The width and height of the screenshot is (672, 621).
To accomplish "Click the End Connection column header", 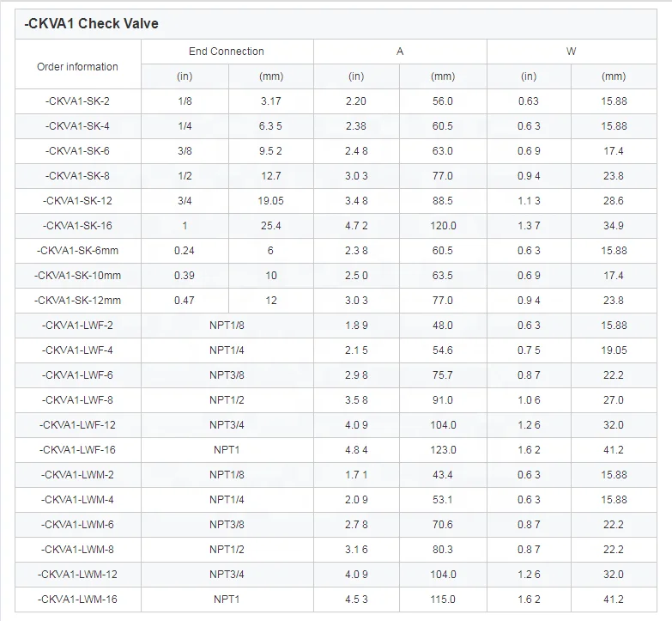I will [227, 52].
